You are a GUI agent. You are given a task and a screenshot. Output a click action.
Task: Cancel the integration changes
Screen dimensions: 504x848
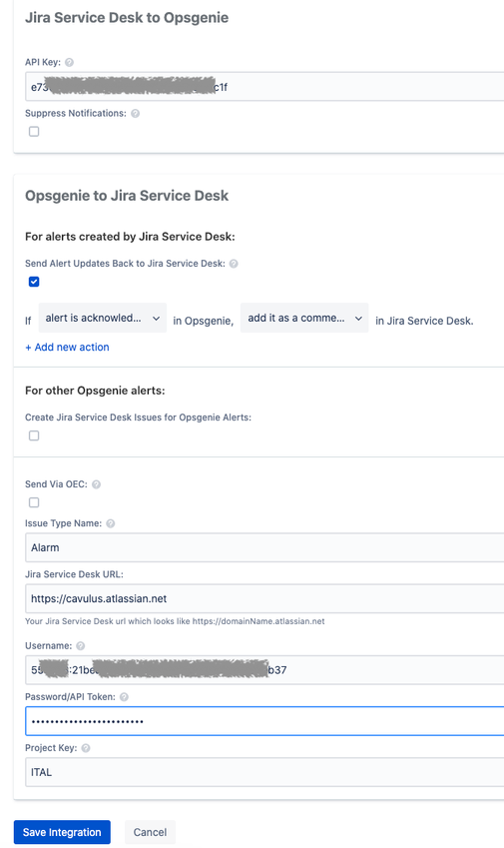click(150, 832)
